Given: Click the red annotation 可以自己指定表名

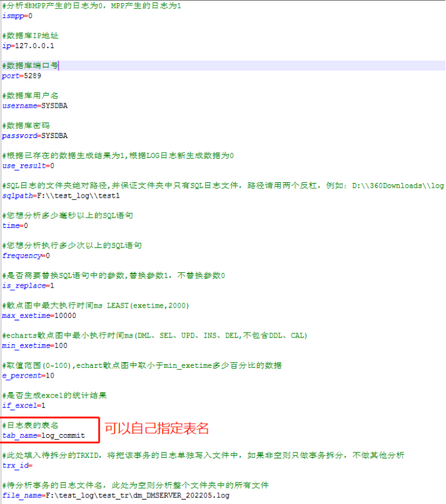Looking at the screenshot, I should click(x=157, y=428).
